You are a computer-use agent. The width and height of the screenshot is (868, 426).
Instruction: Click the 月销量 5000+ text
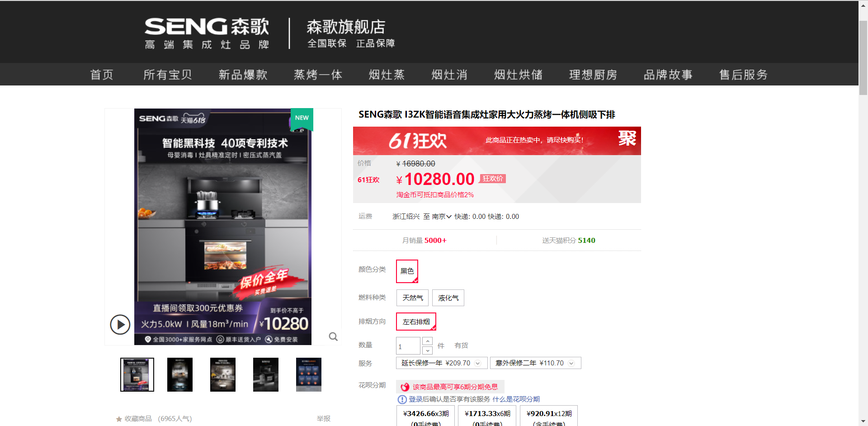click(425, 241)
